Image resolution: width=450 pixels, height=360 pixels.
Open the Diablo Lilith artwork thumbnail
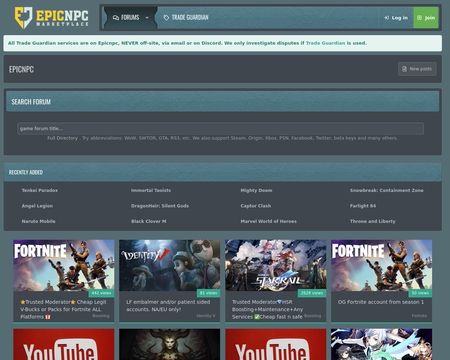click(170, 344)
